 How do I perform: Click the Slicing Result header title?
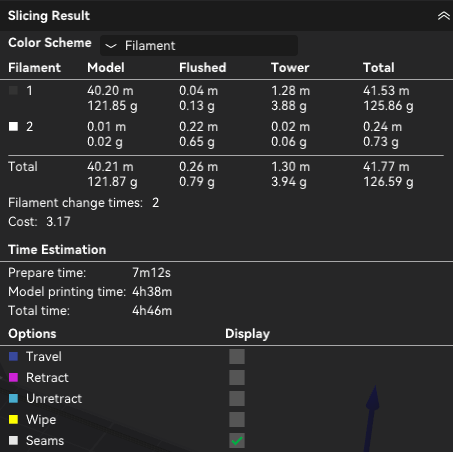49,16
